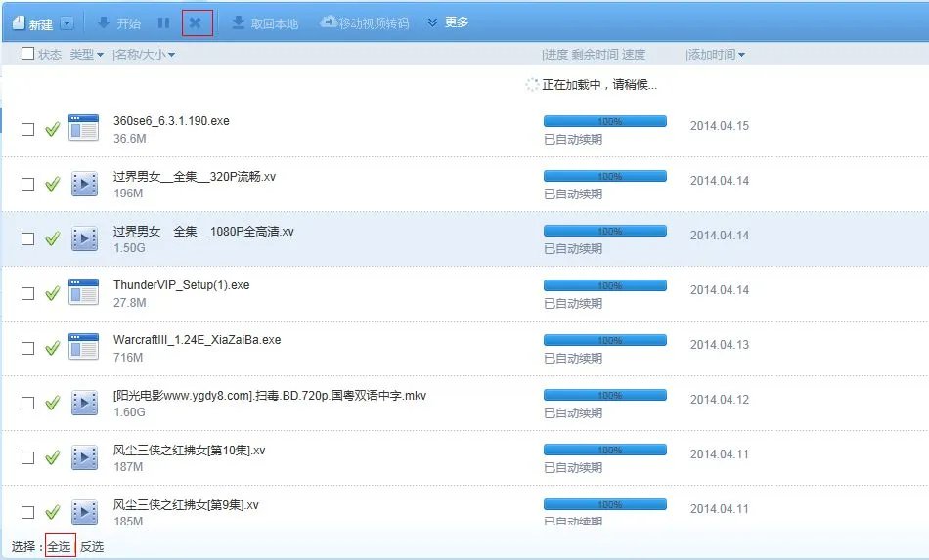Open the 类型 type filter dropdown
This screenshot has height=560, width=929.
coord(86,55)
